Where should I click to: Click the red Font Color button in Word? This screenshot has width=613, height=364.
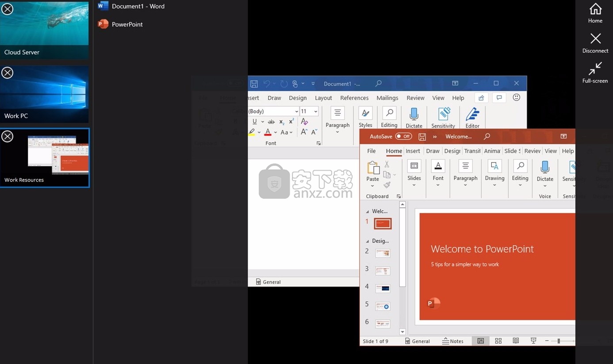268,132
